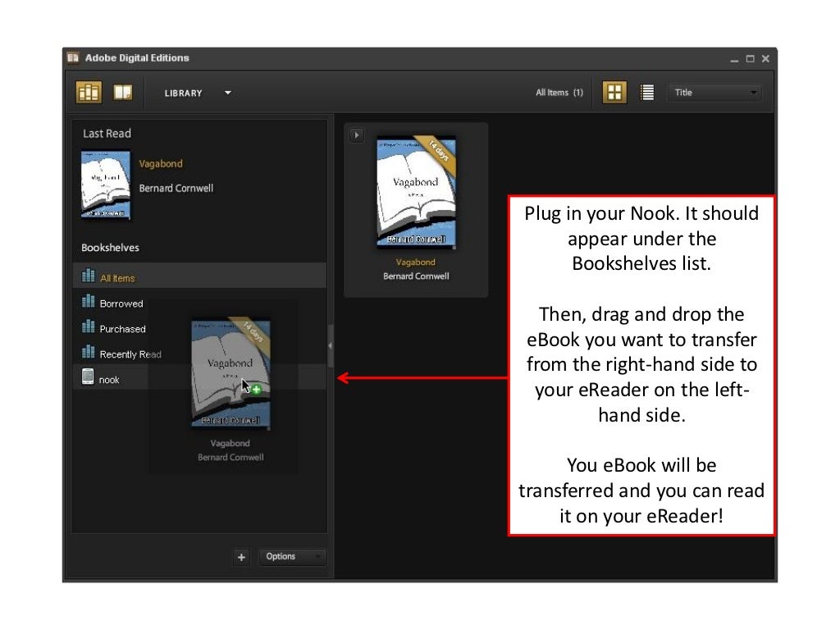
Task: Click the All Items (1) counter
Action: (x=559, y=92)
